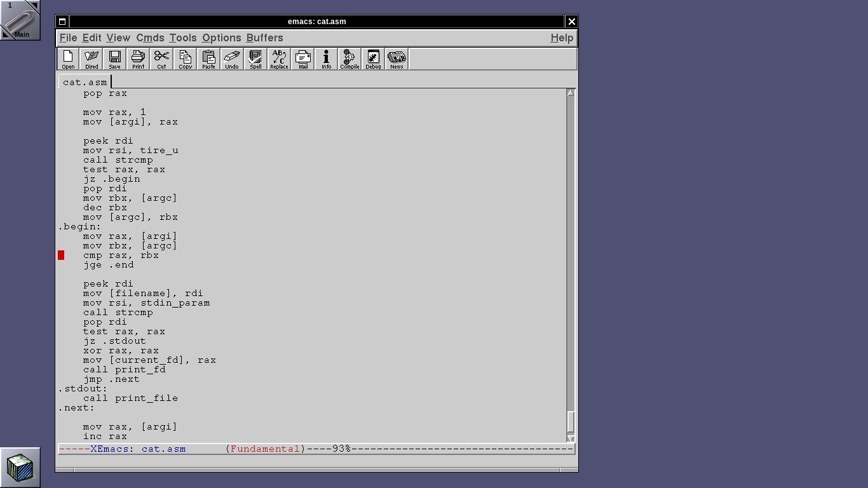
Task: Undo with the eraser toolbar icon
Action: coord(232,59)
